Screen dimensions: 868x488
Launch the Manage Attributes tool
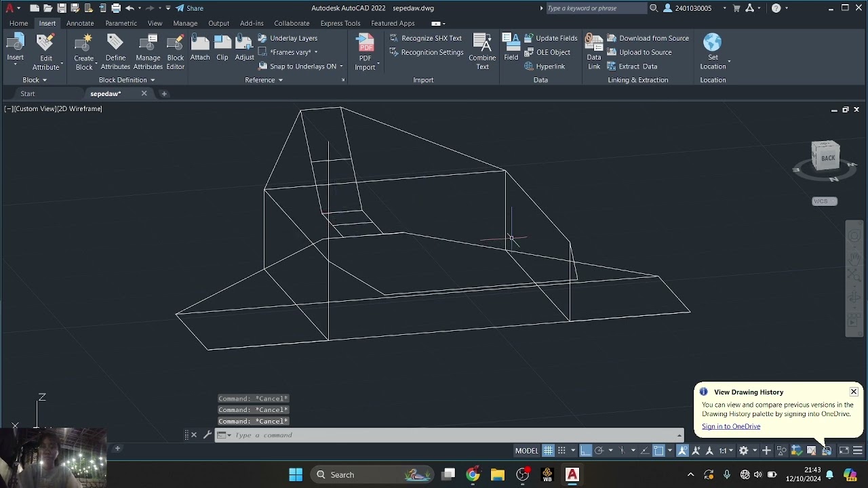[148, 52]
